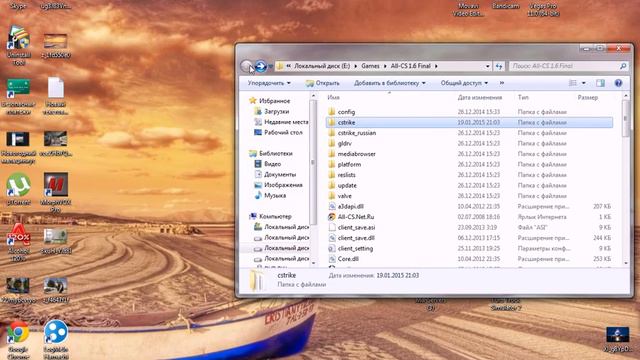Open the 'Документы' library

tap(280, 174)
